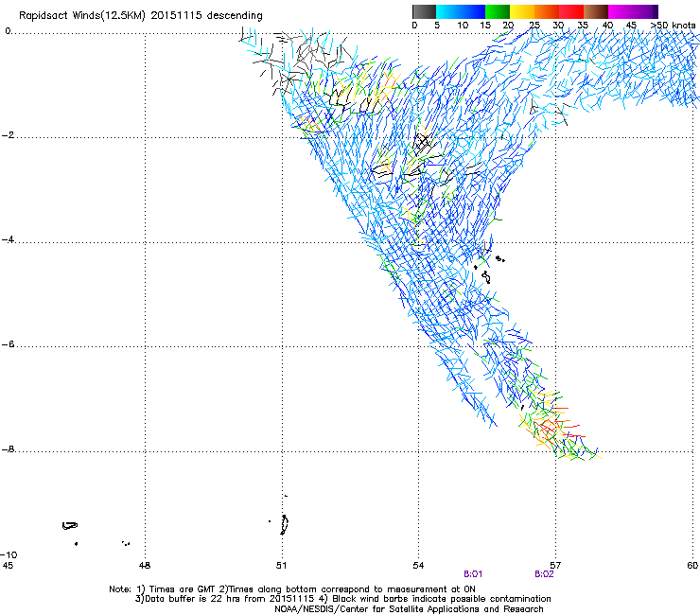Click longitude label '54' on bottom axis

[x=418, y=566]
